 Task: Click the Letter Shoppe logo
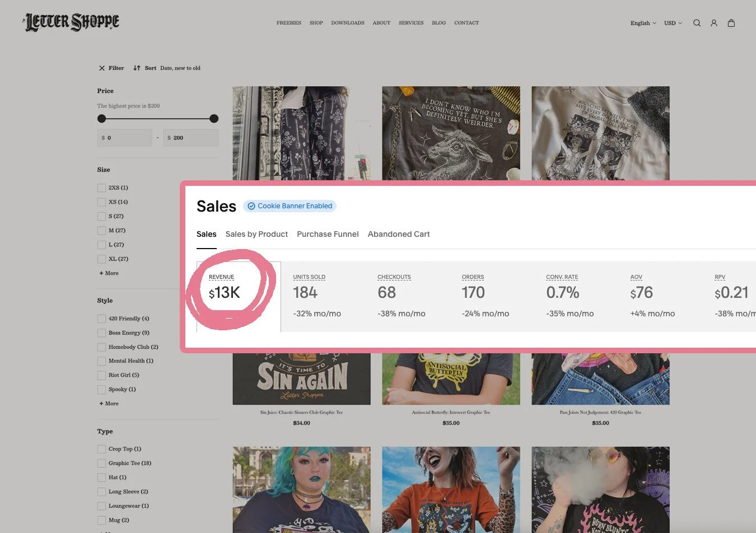[x=72, y=22]
